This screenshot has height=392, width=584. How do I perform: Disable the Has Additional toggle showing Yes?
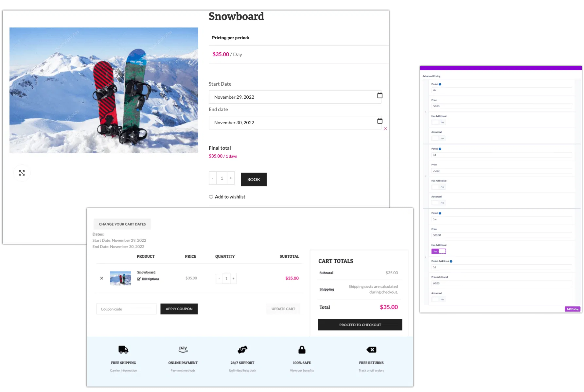(x=438, y=251)
